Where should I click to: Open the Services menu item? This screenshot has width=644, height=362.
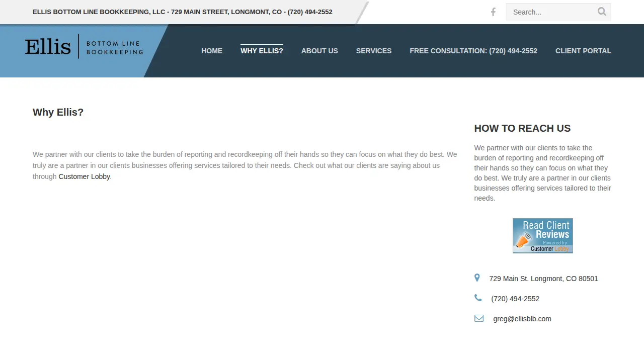[374, 51]
